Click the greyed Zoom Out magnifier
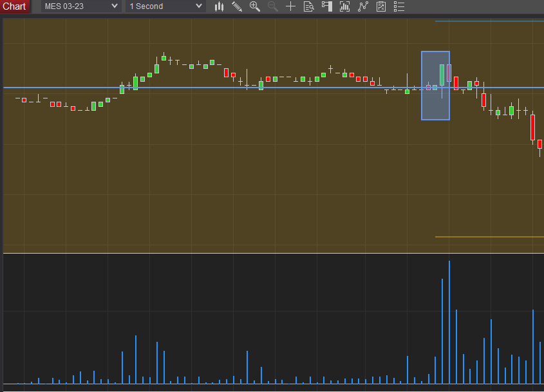The width and height of the screenshot is (544, 392). point(273,6)
